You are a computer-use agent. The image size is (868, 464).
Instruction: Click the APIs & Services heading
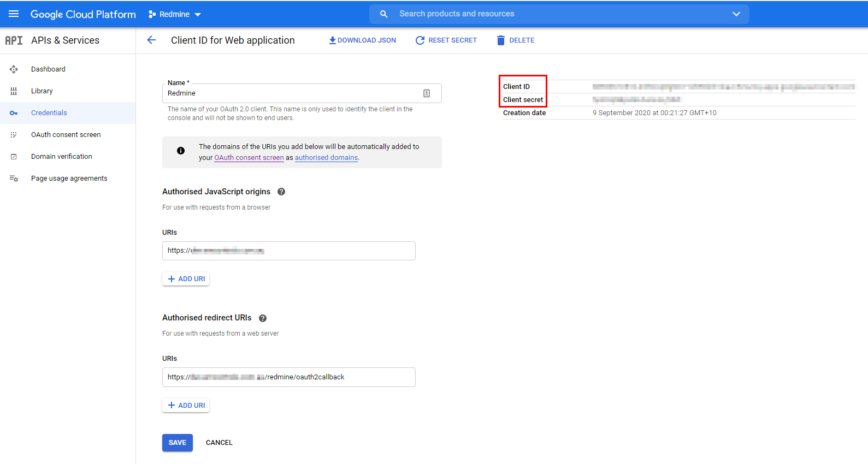[x=66, y=40]
